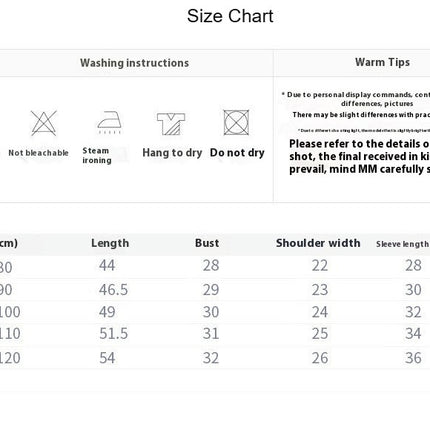The width and height of the screenshot is (430, 430).
Task: Select shoulder width value 22
Action: coord(320,266)
